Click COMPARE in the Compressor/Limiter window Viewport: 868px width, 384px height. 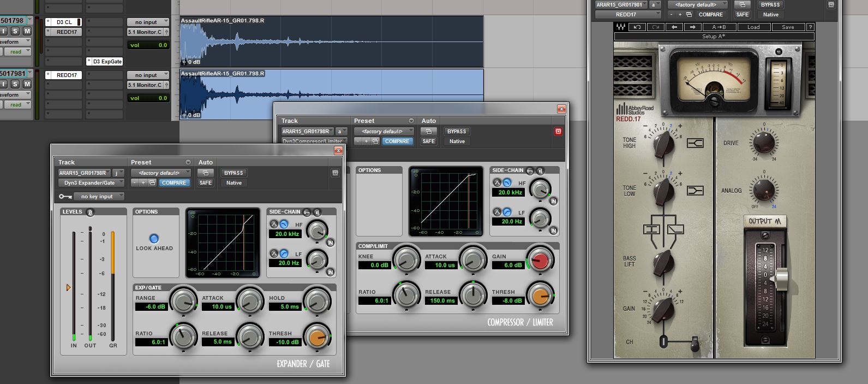tap(397, 141)
